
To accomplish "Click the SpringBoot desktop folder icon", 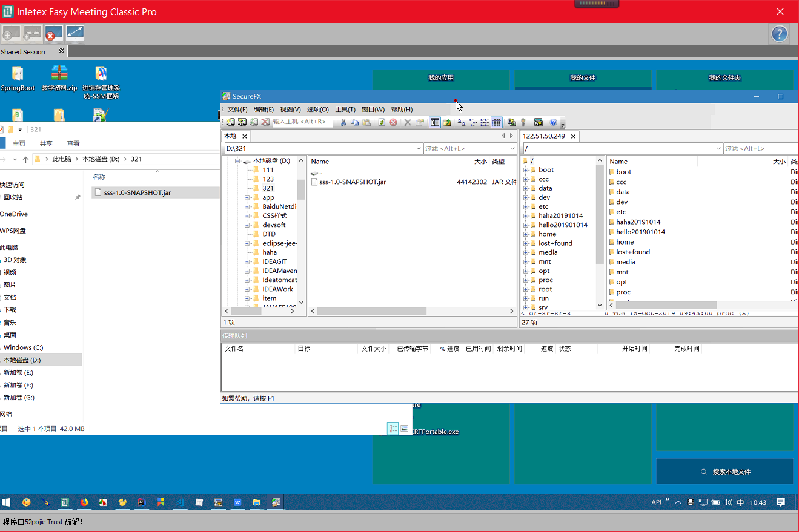I will click(18, 79).
